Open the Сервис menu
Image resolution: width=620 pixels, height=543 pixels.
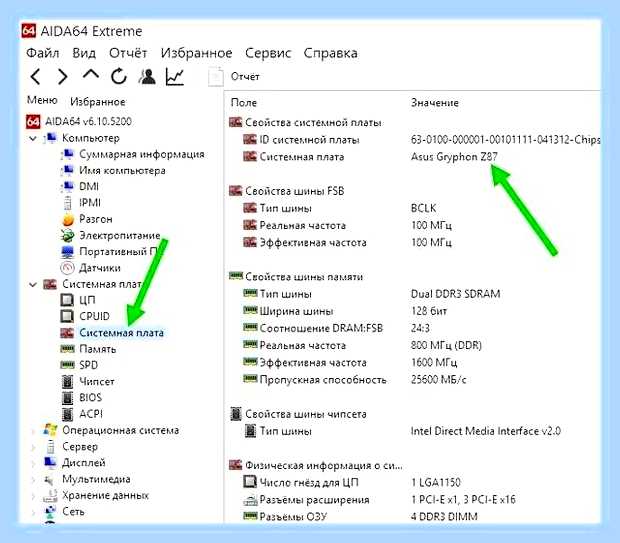[268, 53]
